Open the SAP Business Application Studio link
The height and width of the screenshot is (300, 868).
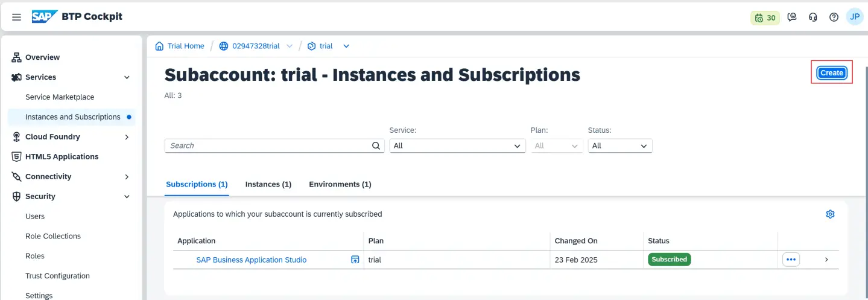click(x=251, y=260)
